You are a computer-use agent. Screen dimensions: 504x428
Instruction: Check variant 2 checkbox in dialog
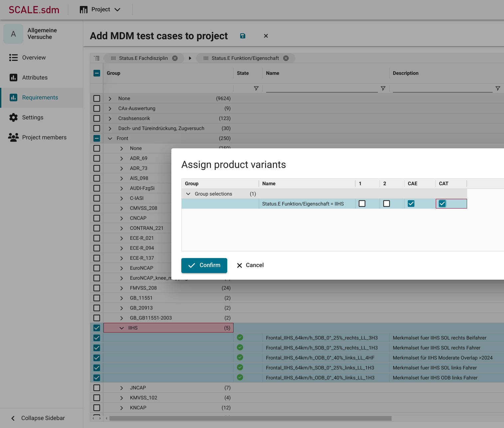387,204
